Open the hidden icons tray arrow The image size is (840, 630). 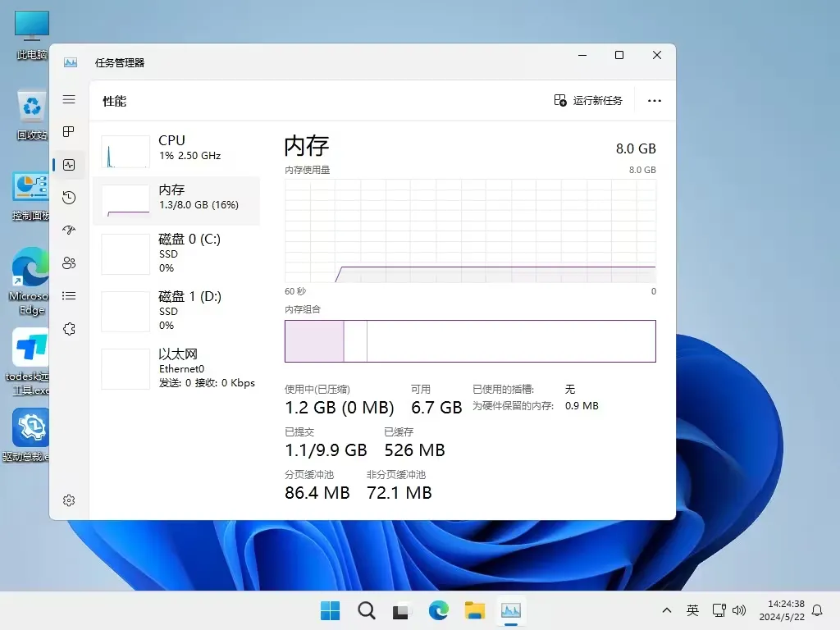666,610
